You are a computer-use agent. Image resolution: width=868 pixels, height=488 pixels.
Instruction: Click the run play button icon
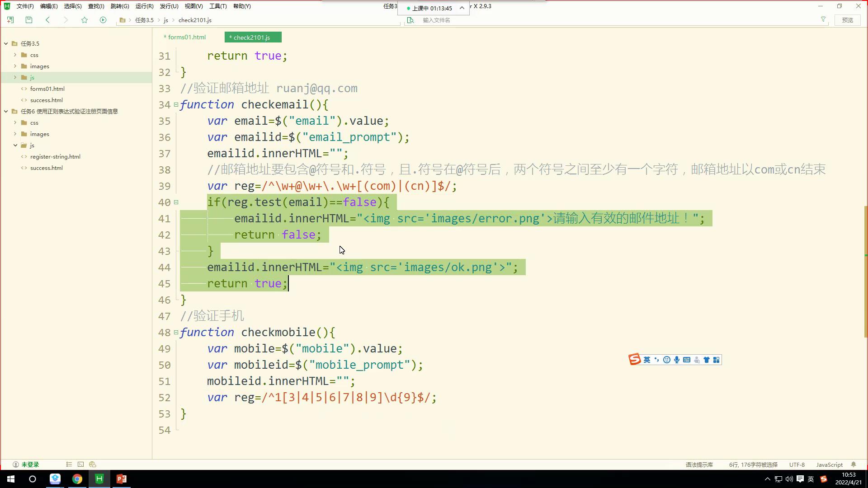pos(103,20)
